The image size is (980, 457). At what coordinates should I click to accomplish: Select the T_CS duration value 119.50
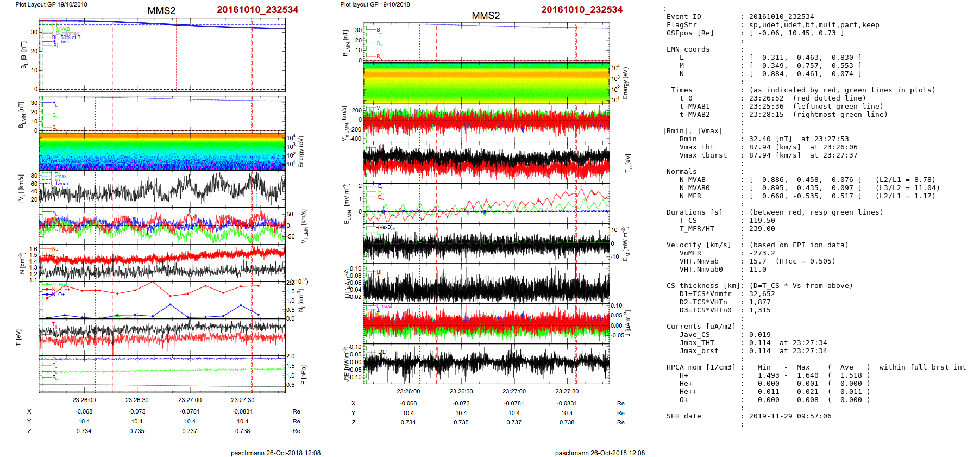point(762,221)
